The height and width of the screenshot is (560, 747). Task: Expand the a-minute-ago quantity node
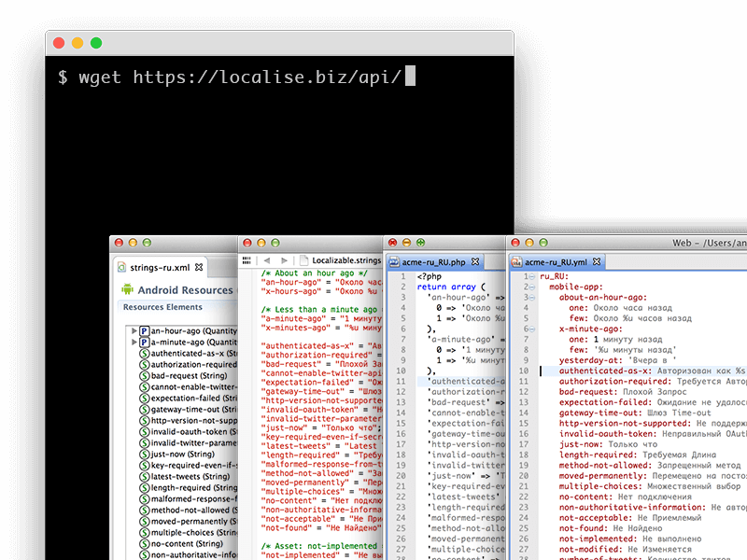(134, 343)
